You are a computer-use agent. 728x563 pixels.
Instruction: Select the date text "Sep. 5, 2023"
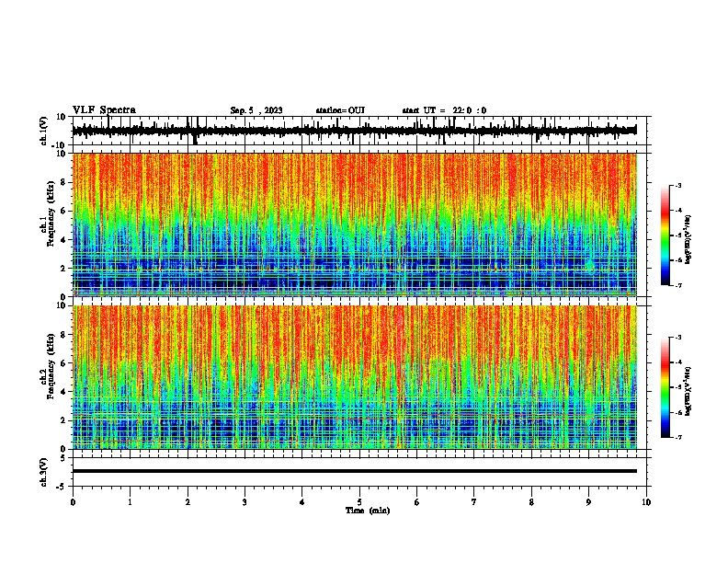tap(256, 110)
